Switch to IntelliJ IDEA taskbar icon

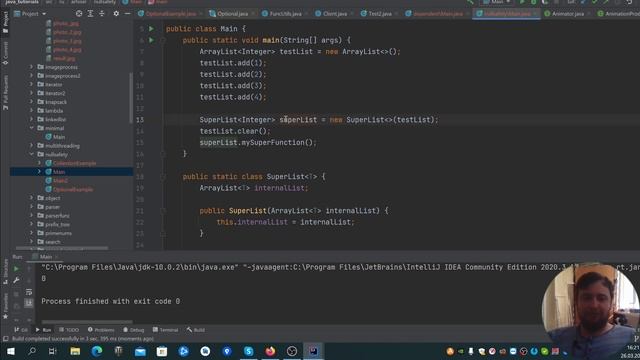click(313, 351)
